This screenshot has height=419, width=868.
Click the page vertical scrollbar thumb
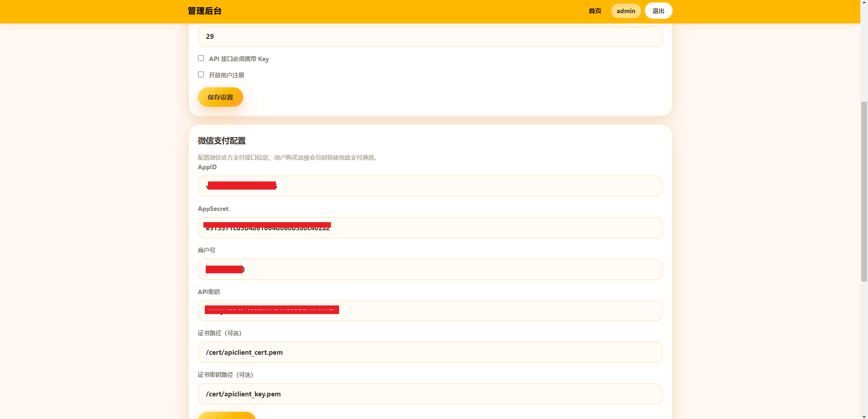[x=864, y=191]
